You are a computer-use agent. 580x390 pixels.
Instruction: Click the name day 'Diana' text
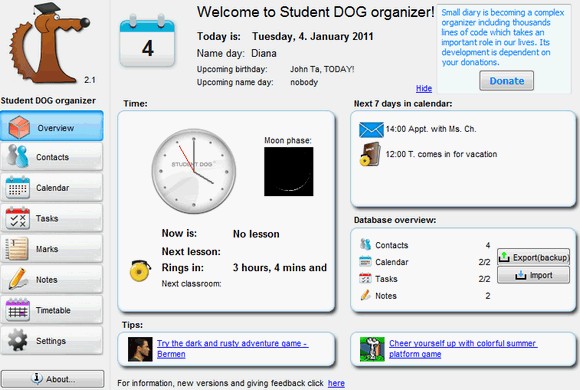pyautogui.click(x=264, y=53)
